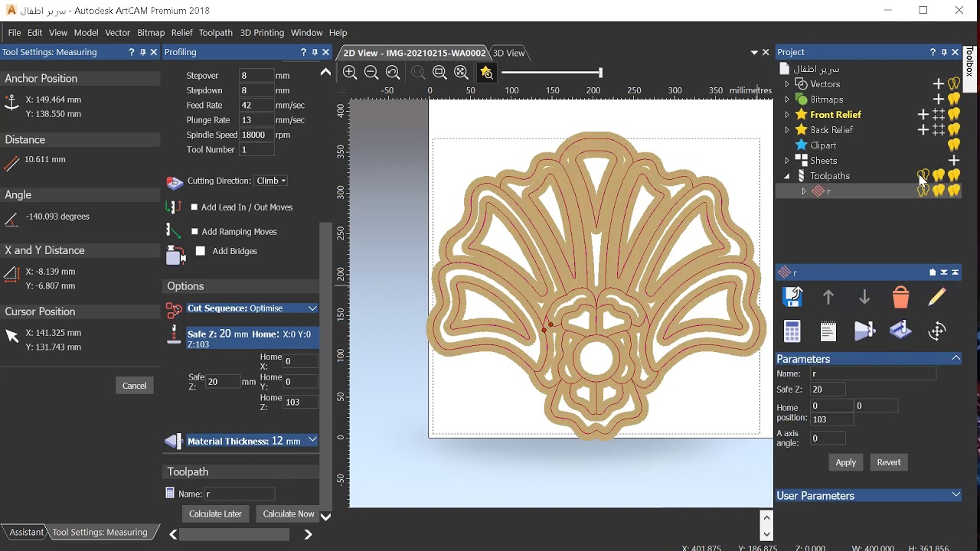Expand the Bitmaps tree node
Image resolution: width=980 pixels, height=551 pixels.
pos(787,99)
